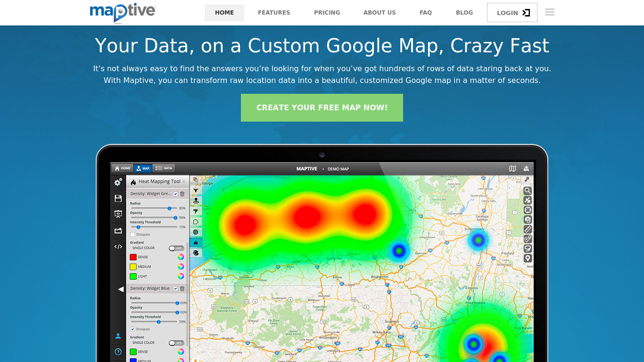This screenshot has width=644, height=362.
Task: Select the signpost directions tool
Action: pos(196,211)
